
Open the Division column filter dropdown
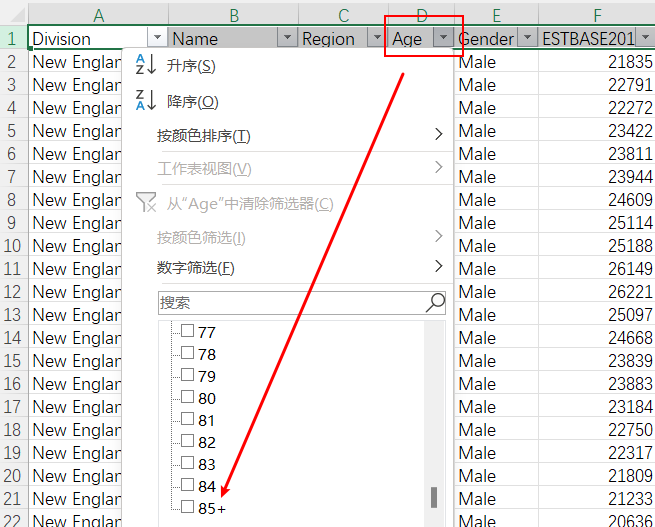pos(157,39)
